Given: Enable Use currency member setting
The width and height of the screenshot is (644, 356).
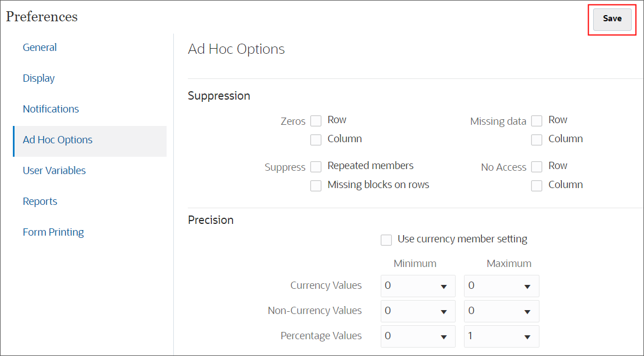Looking at the screenshot, I should click(x=386, y=240).
